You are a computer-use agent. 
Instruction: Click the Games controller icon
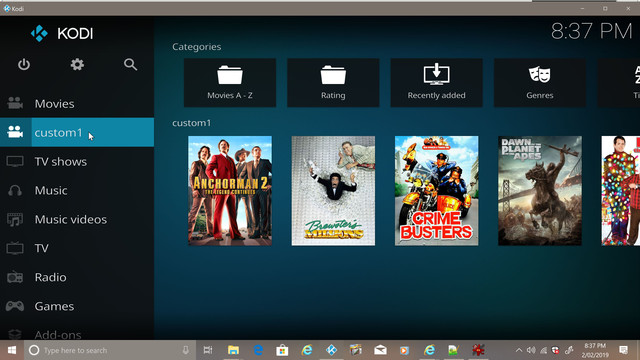click(15, 306)
